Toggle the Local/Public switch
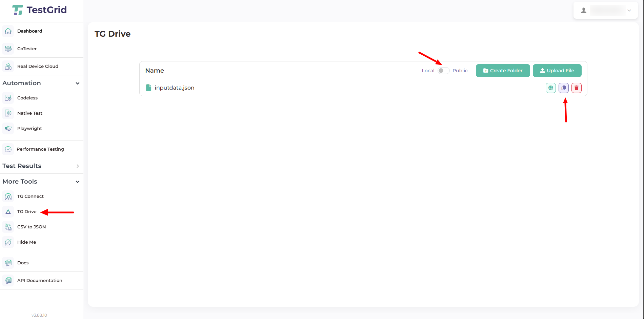 click(443, 71)
